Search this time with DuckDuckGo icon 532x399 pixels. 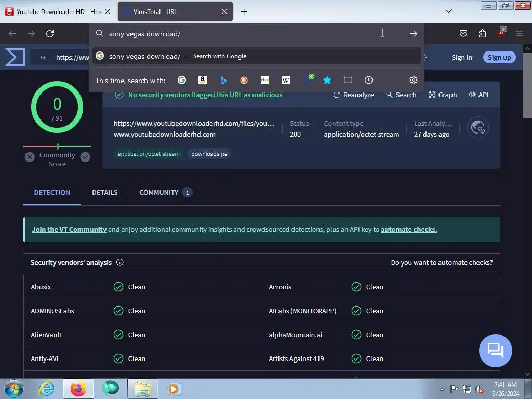pos(244,80)
